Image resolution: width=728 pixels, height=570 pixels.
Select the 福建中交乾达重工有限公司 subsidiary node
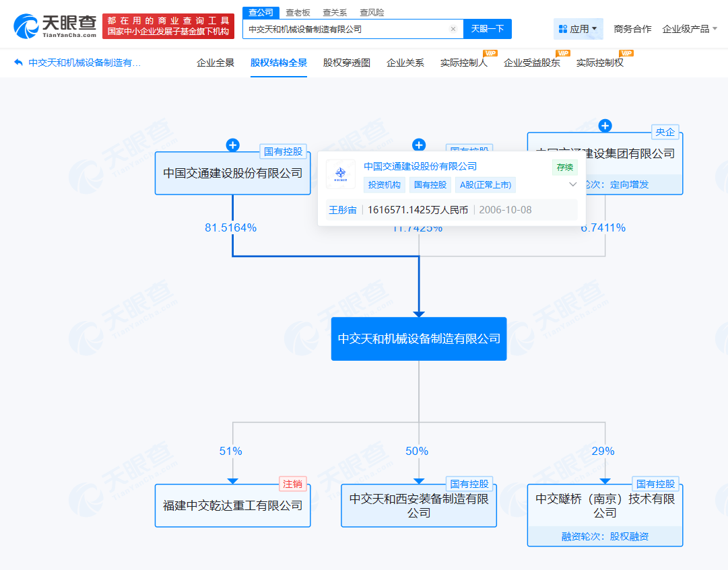[232, 505]
